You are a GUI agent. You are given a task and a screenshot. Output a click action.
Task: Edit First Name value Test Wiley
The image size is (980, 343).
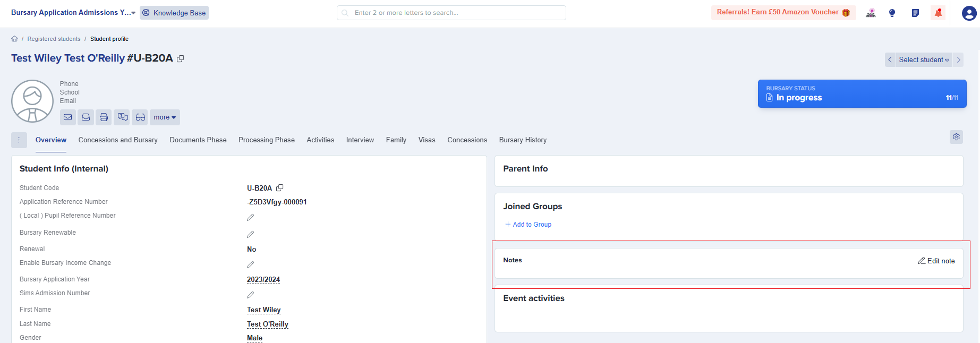click(x=264, y=310)
